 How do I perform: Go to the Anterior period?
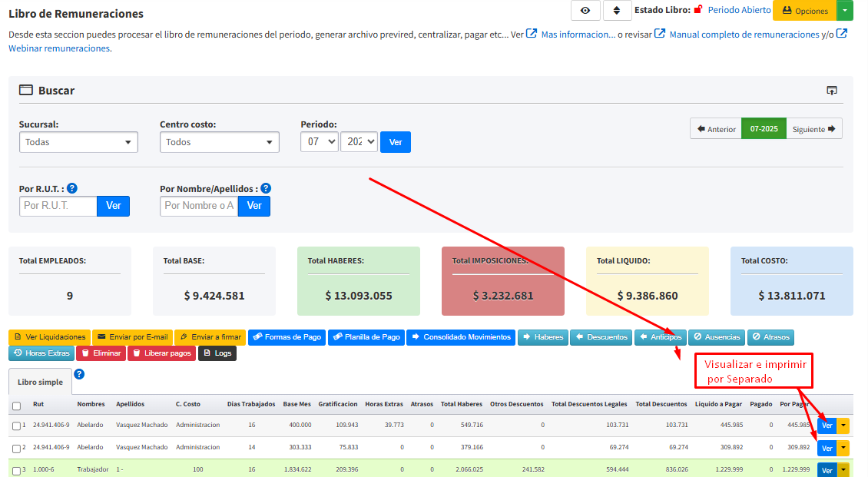click(716, 129)
